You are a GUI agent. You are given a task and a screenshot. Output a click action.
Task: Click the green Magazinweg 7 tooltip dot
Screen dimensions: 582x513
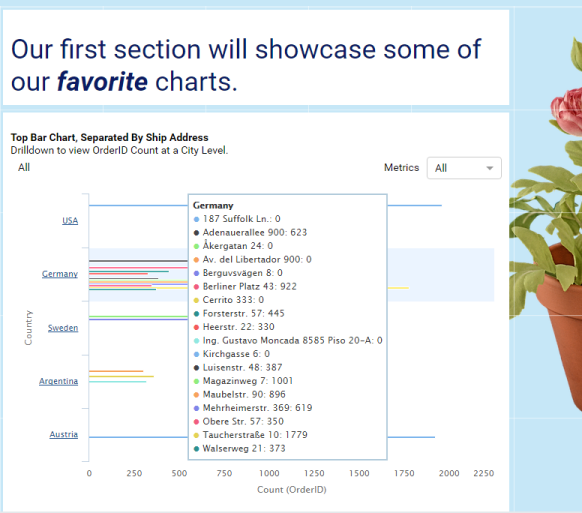pyautogui.click(x=197, y=381)
